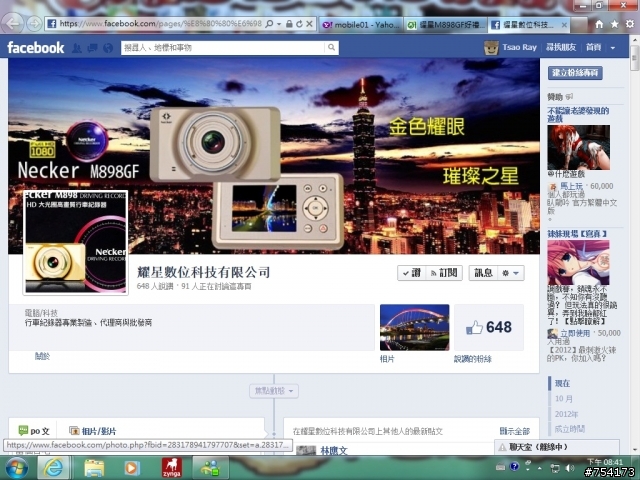This screenshot has width=640, height=480.
Task: Click the 建立粉絲專頁 button
Action: pos(575,73)
